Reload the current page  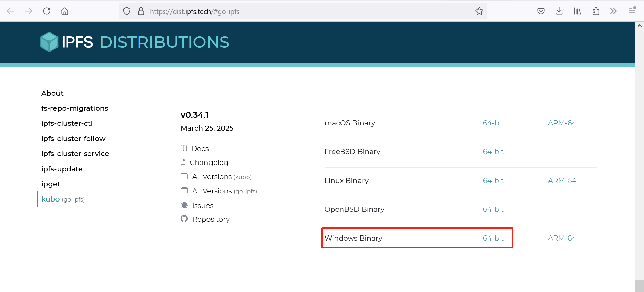47,11
